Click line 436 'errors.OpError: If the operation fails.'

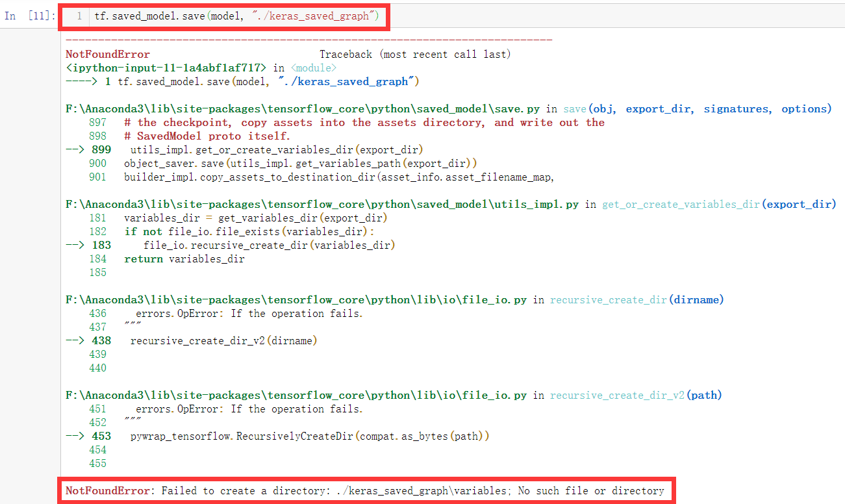click(249, 314)
